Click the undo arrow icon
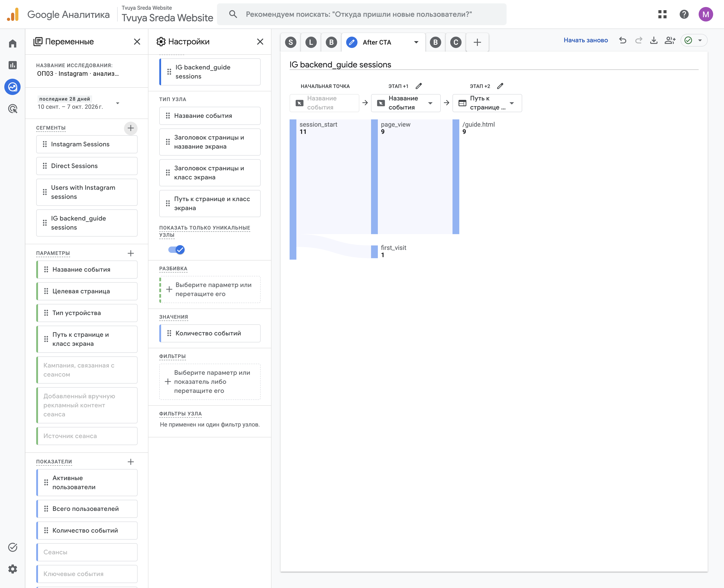The height and width of the screenshot is (588, 724). pos(623,40)
